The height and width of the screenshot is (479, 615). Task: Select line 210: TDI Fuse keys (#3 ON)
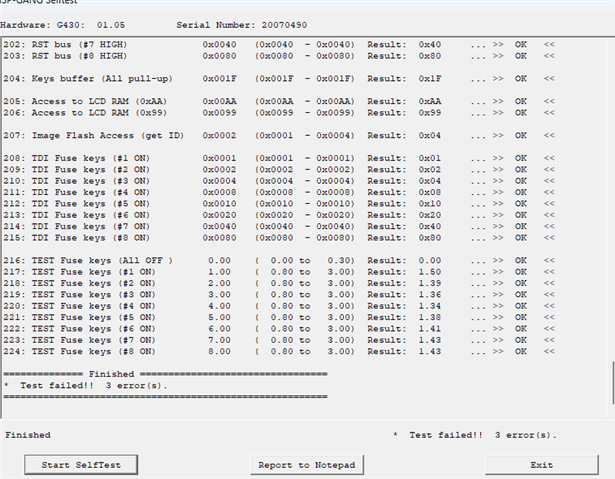point(279,181)
